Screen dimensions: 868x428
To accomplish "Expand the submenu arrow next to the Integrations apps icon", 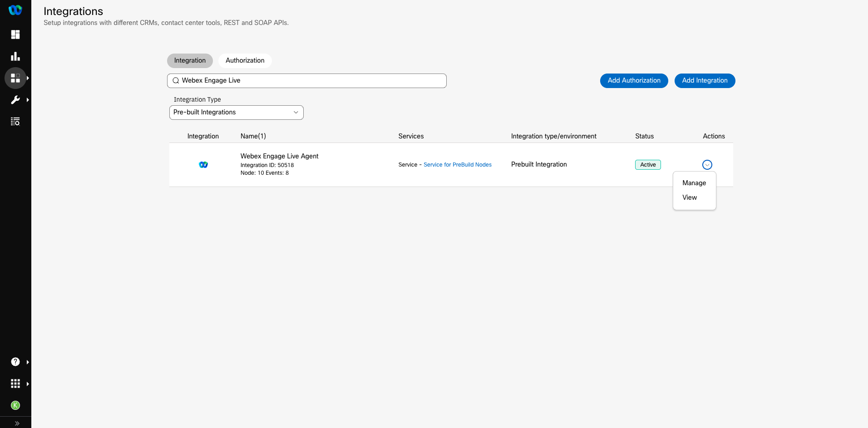I will click(28, 78).
